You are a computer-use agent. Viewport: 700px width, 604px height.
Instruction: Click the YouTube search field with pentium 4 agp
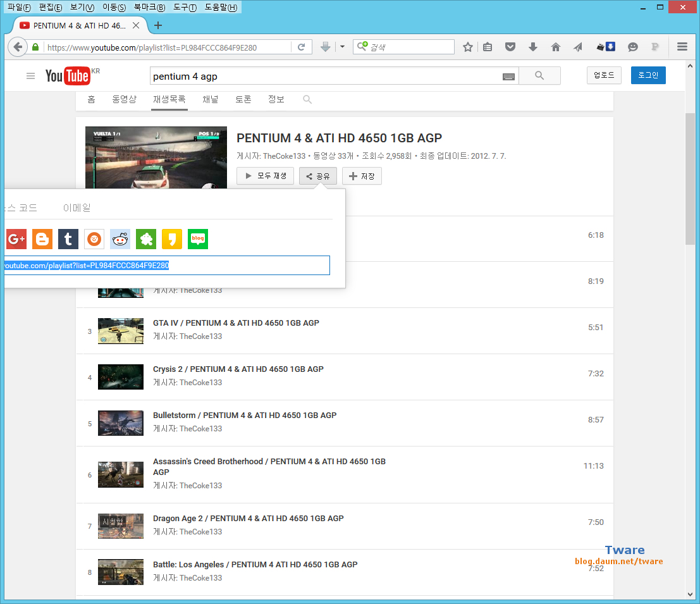tap(326, 77)
